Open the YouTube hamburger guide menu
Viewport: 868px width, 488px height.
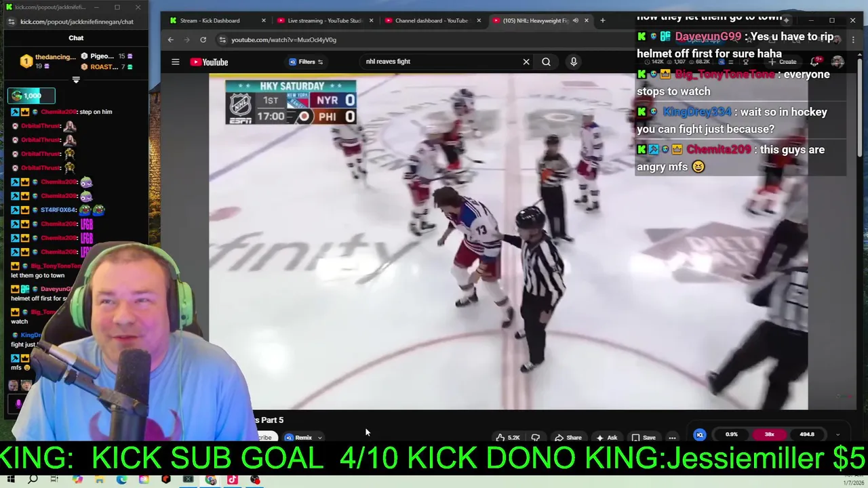pos(175,62)
